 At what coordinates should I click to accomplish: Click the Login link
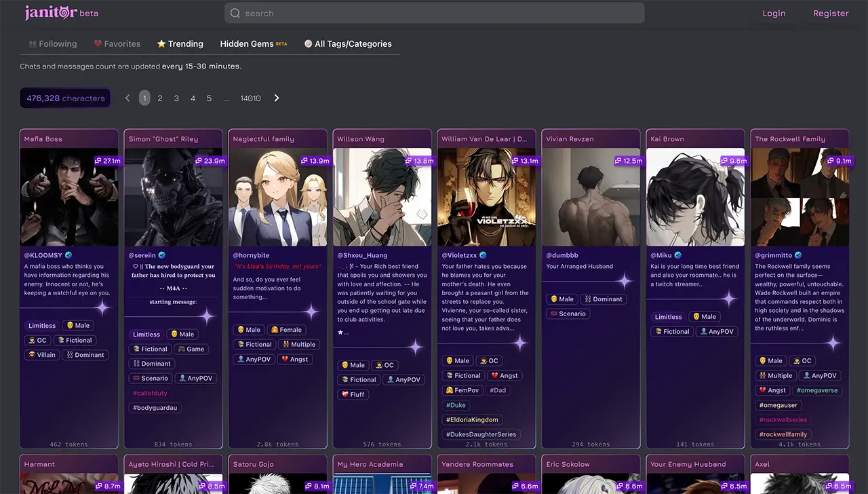tap(774, 14)
